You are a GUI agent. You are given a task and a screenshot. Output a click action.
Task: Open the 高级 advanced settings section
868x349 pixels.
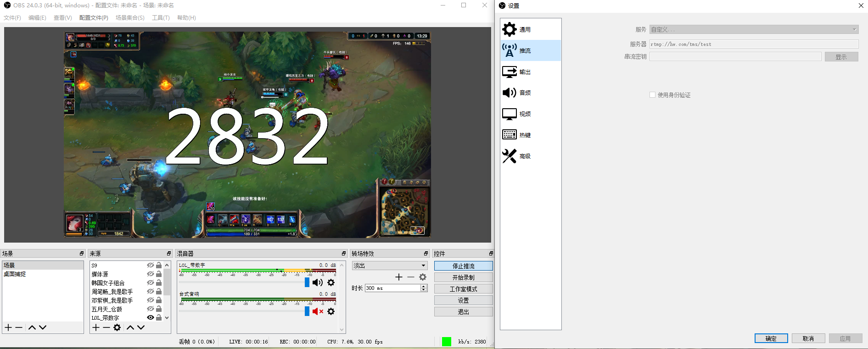[x=531, y=156]
